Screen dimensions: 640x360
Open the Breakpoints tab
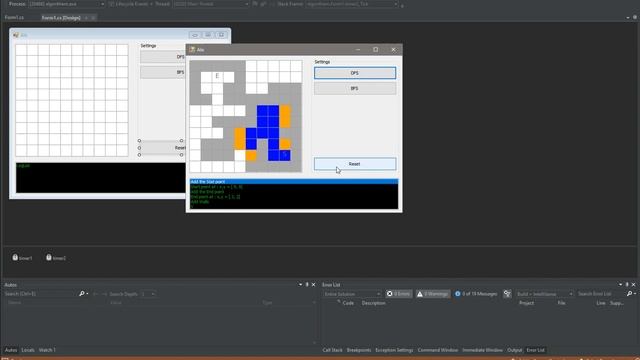(x=359, y=350)
